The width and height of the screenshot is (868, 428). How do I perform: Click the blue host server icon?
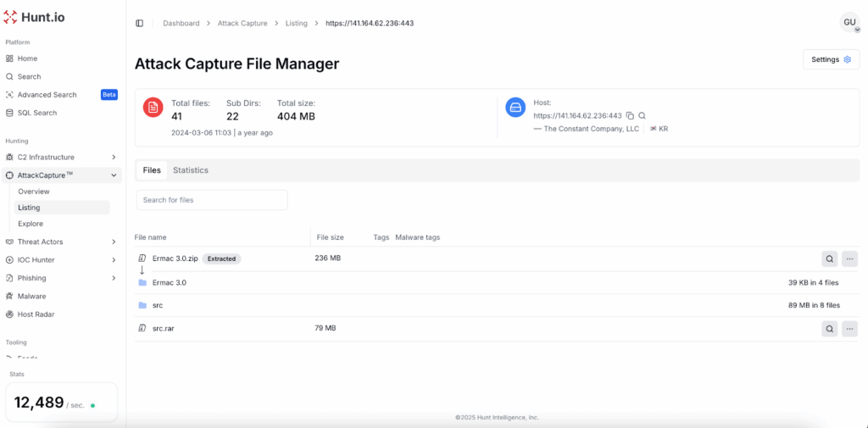click(515, 108)
